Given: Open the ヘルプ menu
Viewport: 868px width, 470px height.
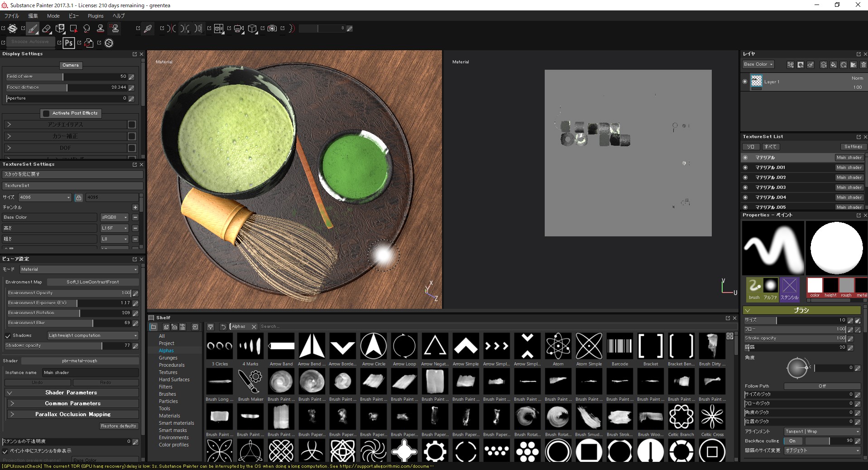Looking at the screenshot, I should 119,16.
